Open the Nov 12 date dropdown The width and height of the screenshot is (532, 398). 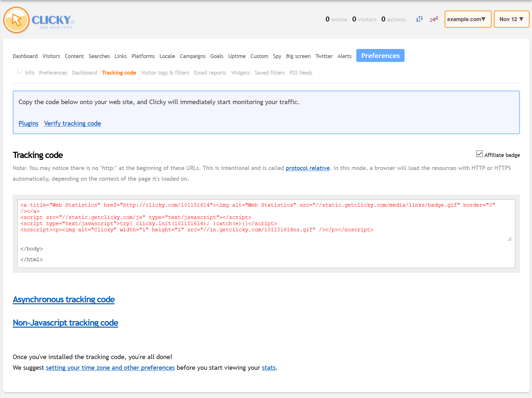pos(511,19)
